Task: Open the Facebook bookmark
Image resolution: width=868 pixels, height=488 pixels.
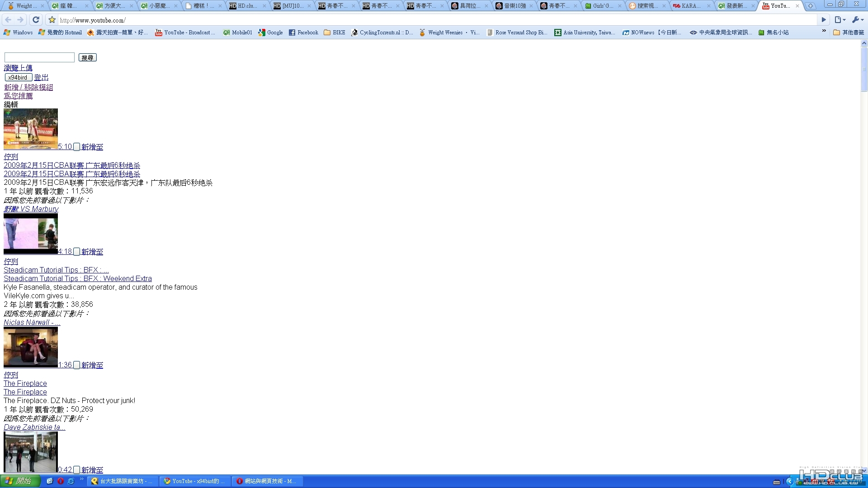Action: tap(303, 33)
